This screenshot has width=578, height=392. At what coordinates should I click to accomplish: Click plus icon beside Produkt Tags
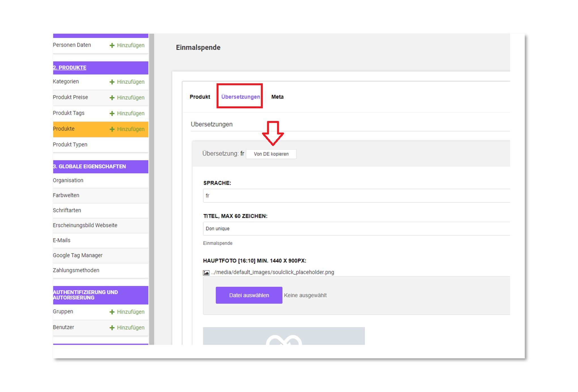coord(112,113)
